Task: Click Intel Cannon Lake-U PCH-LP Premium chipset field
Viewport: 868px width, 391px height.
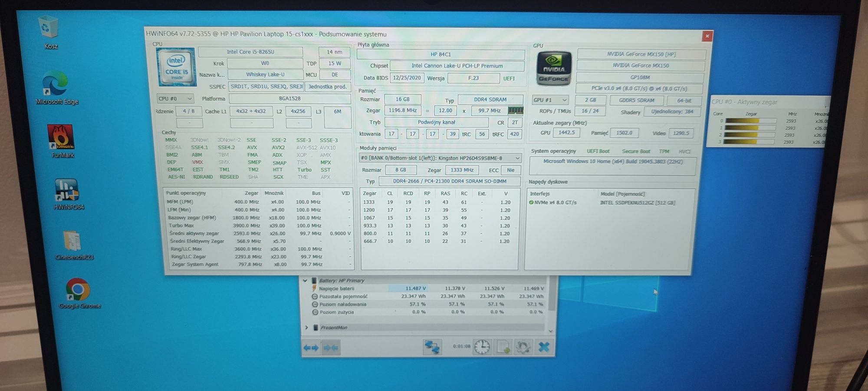Action: (457, 66)
